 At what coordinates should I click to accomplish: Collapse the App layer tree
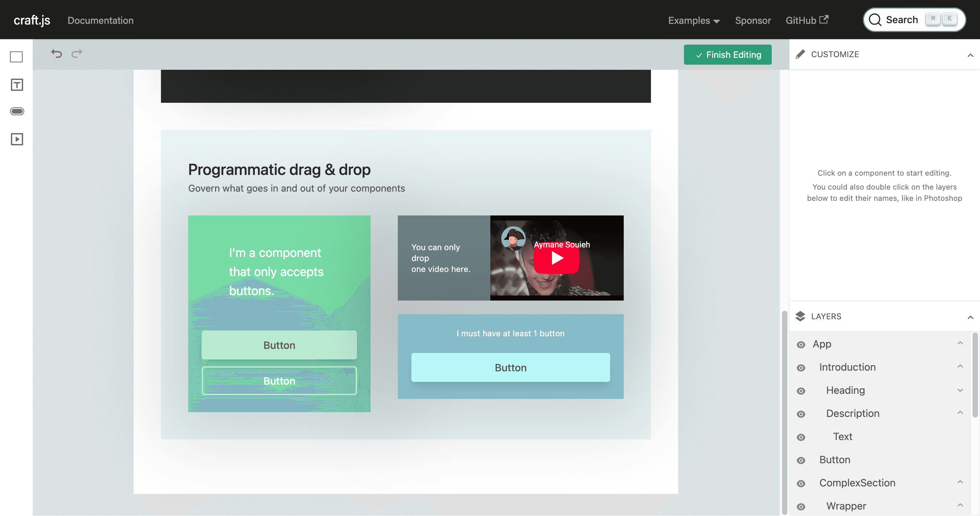960,343
